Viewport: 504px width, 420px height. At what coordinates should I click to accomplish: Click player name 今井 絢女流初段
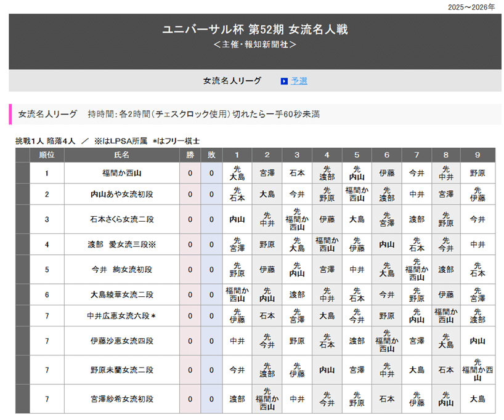pyautogui.click(x=122, y=270)
